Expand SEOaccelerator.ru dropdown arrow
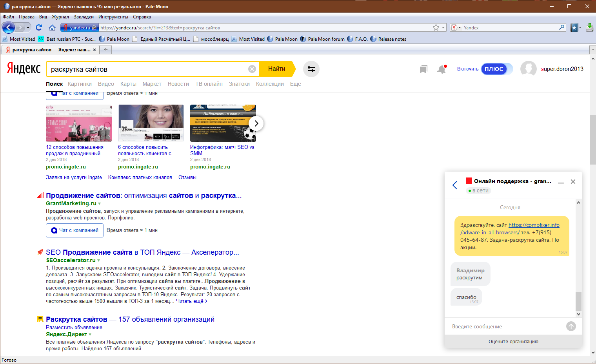 98,261
